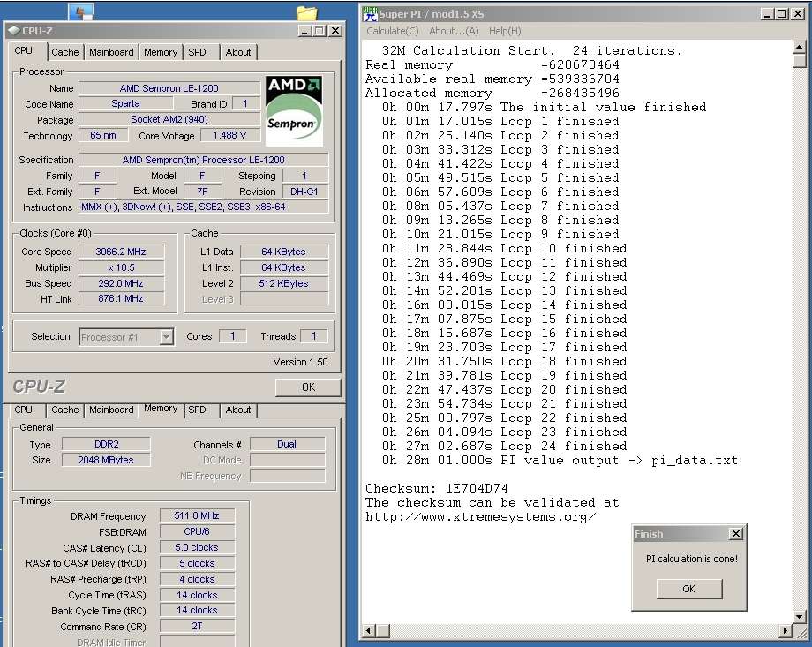Click Super PI vertical scrollbar up arrow
Image resolution: width=812 pixels, height=647 pixels.
tap(800, 48)
